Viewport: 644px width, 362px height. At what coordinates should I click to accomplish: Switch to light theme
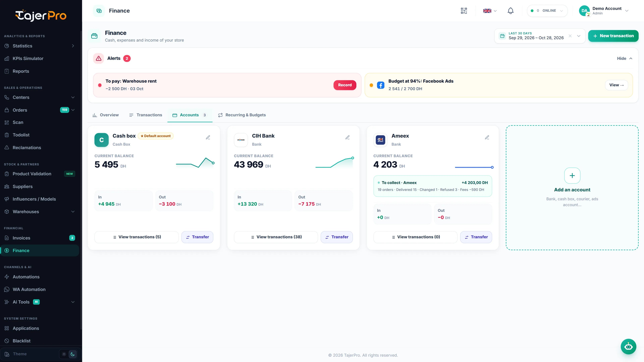coord(64,354)
